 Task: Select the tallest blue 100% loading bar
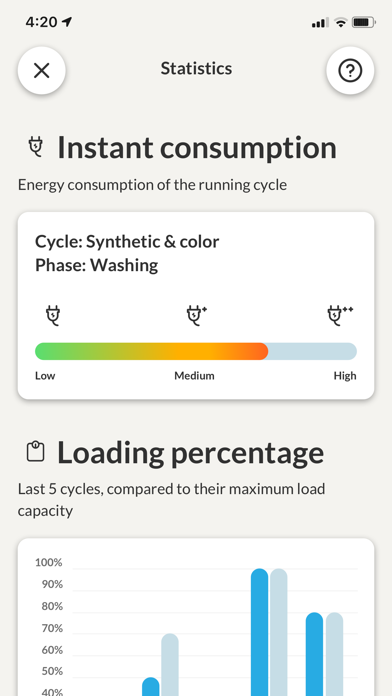pyautogui.click(x=260, y=632)
